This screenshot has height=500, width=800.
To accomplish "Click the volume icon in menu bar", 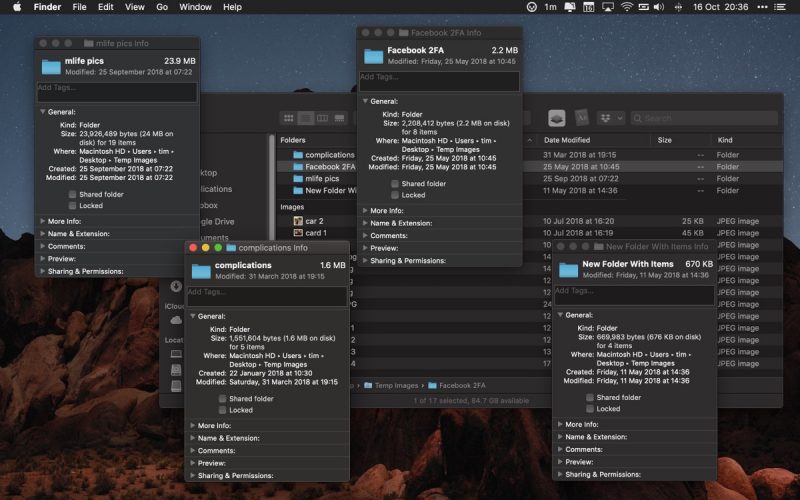I will (659, 7).
